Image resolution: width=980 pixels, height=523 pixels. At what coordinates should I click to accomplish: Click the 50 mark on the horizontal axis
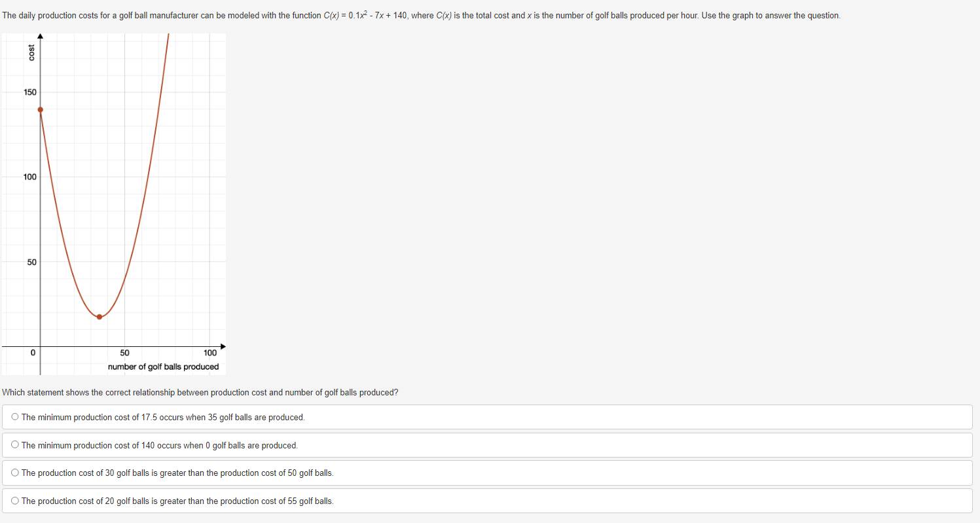124,352
